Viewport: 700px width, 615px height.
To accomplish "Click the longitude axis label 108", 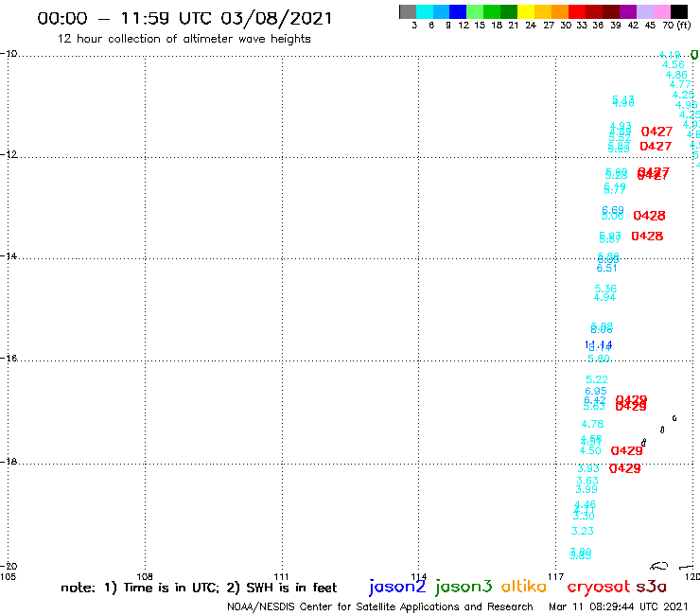I will click(x=145, y=576).
